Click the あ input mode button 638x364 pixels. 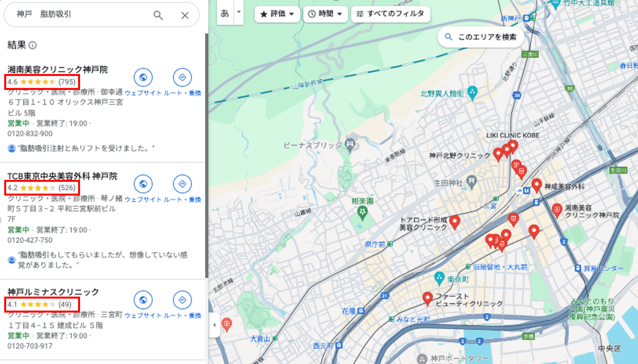pyautogui.click(x=225, y=13)
